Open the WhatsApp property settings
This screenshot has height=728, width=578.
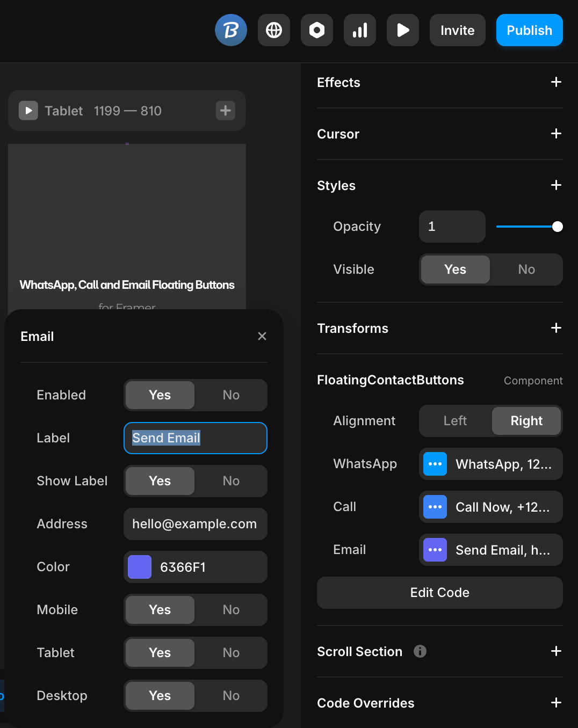tap(490, 464)
